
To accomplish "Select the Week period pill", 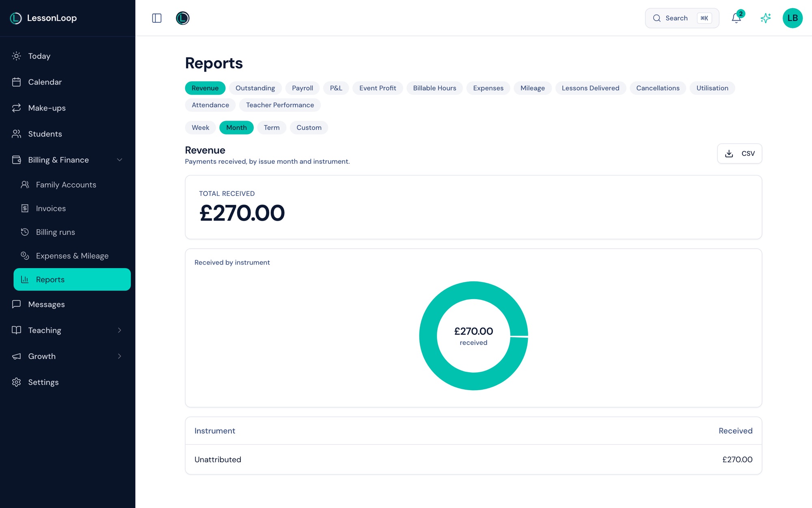I will pos(201,128).
